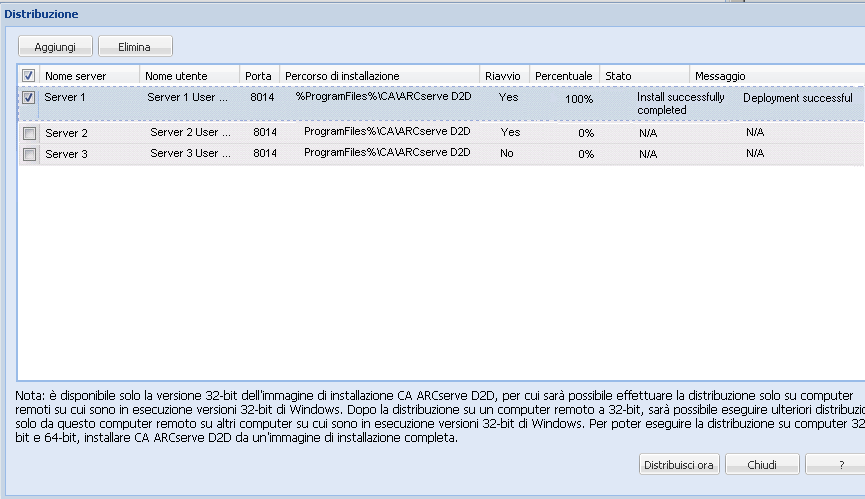
Task: Uncheck the Server 1 checkbox
Action: (28, 98)
